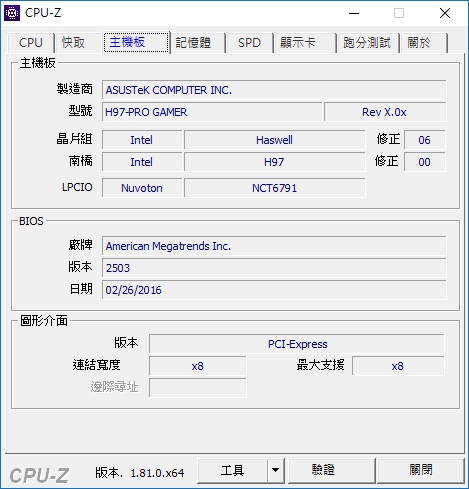469x489 pixels.
Task: Click the CPU-Z app icon in title bar
Action: 12,13
